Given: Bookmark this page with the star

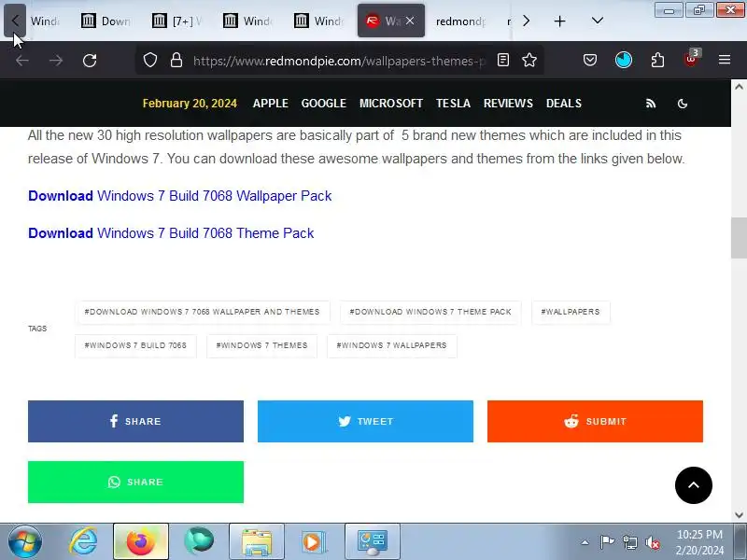Looking at the screenshot, I should point(529,60).
